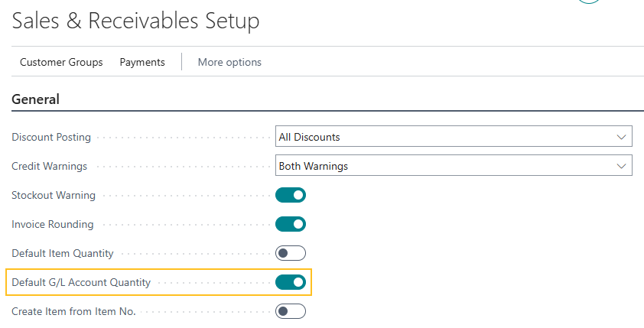Open the Customer Groups menu
The width and height of the screenshot is (644, 328).
61,62
